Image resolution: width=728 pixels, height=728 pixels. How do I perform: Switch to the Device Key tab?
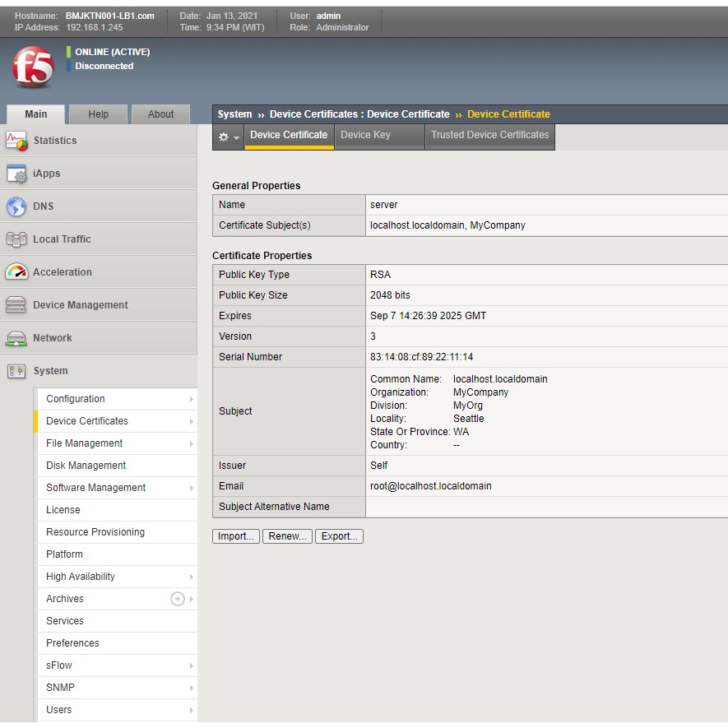tap(365, 135)
